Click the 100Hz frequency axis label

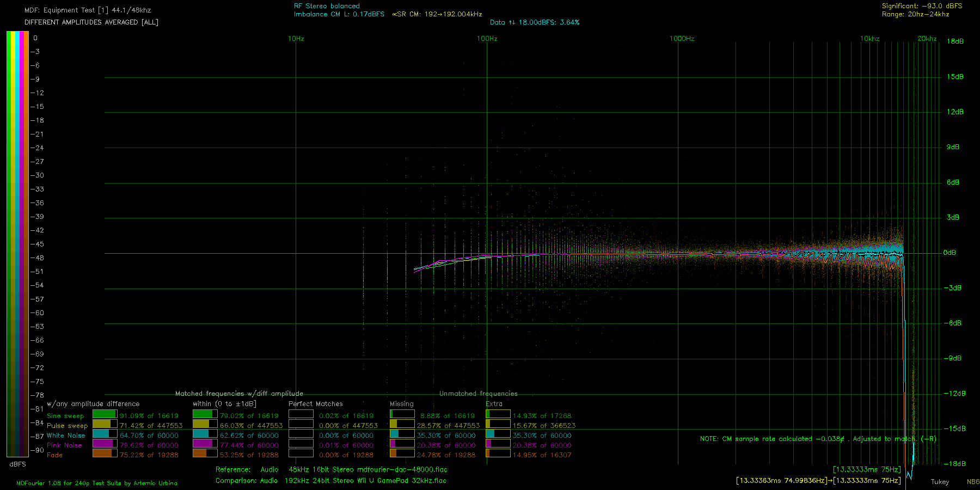pos(487,39)
